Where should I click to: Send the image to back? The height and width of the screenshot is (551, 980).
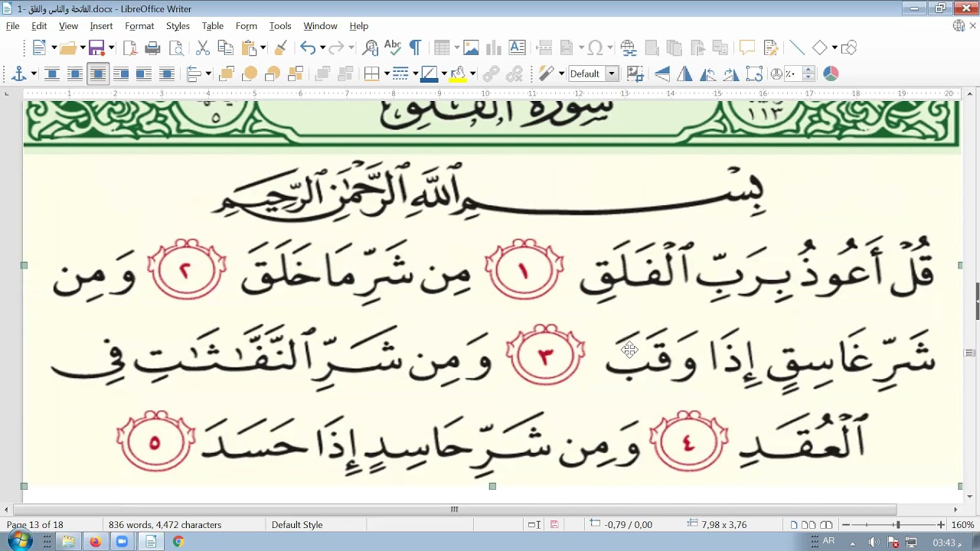[x=296, y=74]
